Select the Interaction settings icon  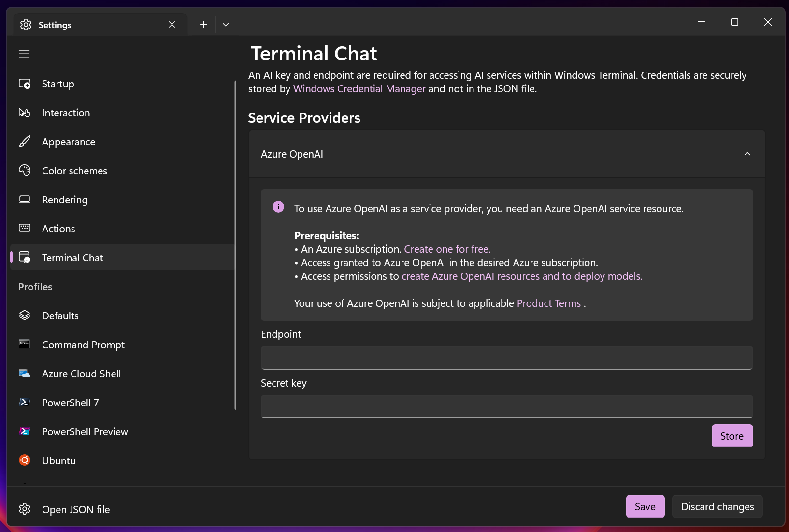point(25,113)
